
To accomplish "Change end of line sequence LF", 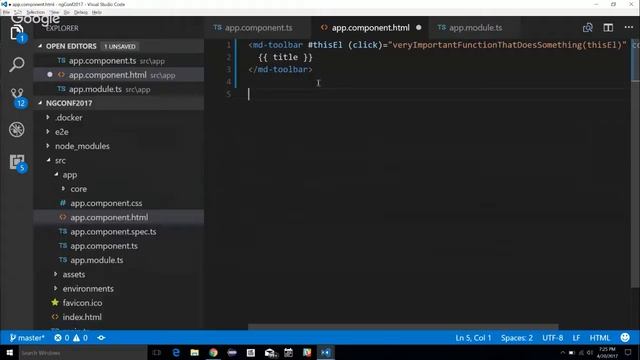I will click(x=576, y=338).
